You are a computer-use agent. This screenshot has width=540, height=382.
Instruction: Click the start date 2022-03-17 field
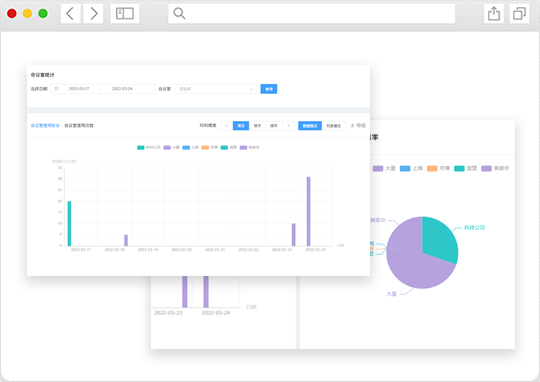[79, 89]
